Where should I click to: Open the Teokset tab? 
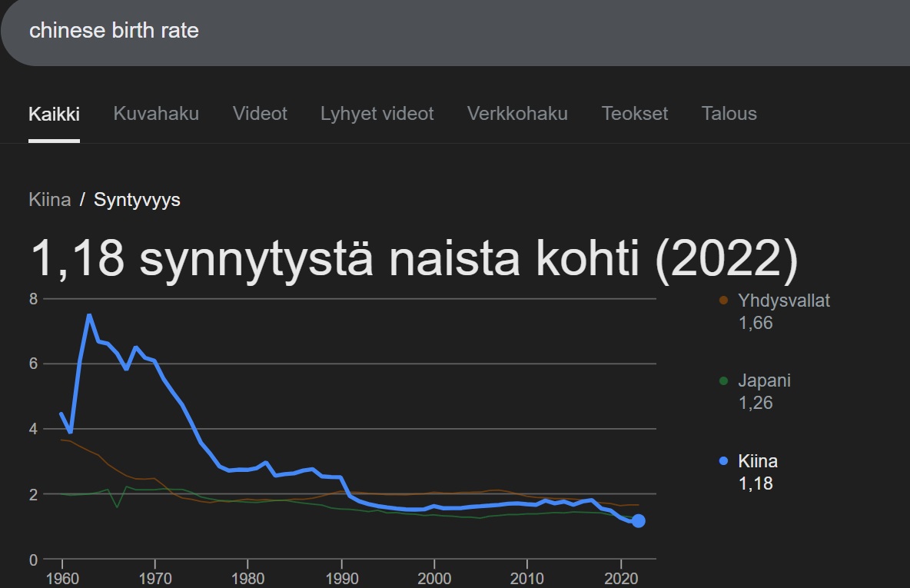click(635, 114)
